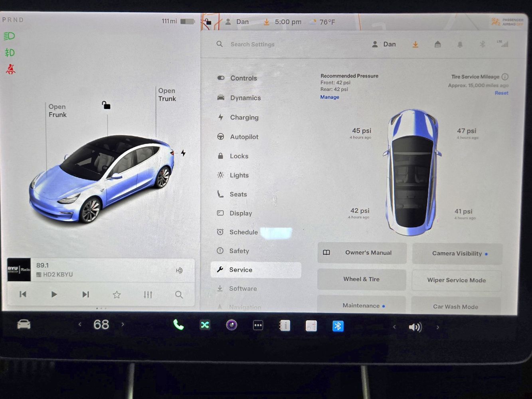
Task: Reset the tire service mileage
Action: click(501, 93)
